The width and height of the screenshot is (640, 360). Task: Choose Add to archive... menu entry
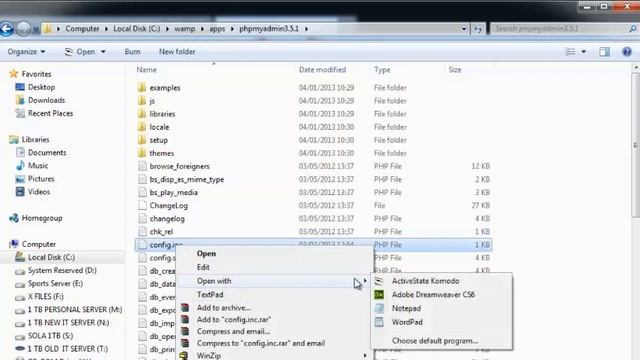[224, 308]
